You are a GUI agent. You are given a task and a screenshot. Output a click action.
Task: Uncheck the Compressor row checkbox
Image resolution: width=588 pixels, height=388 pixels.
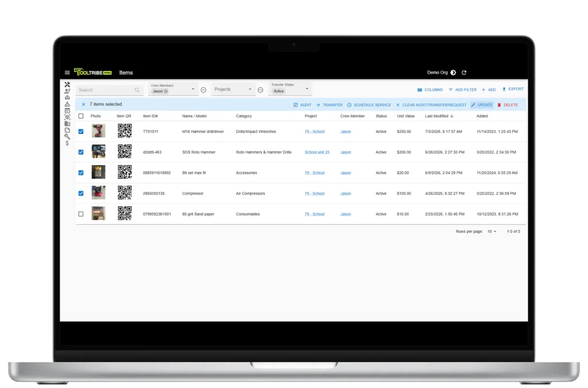[81, 194]
